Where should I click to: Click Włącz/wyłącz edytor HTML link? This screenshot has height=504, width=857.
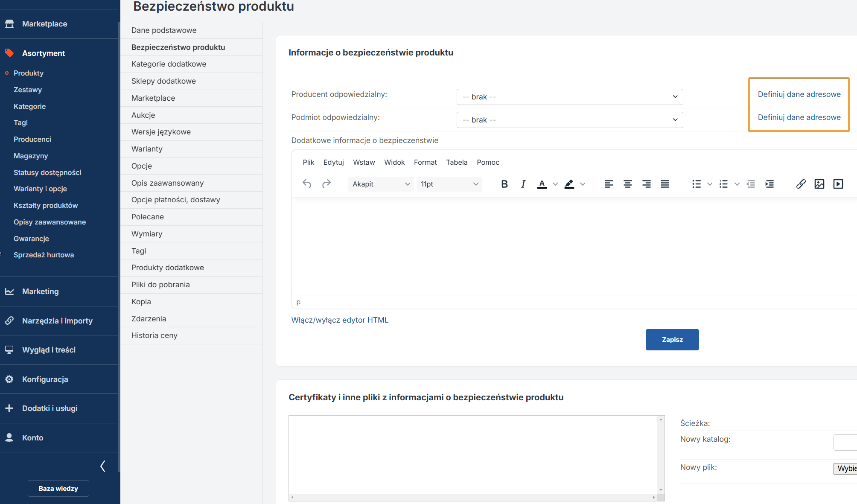click(x=340, y=320)
